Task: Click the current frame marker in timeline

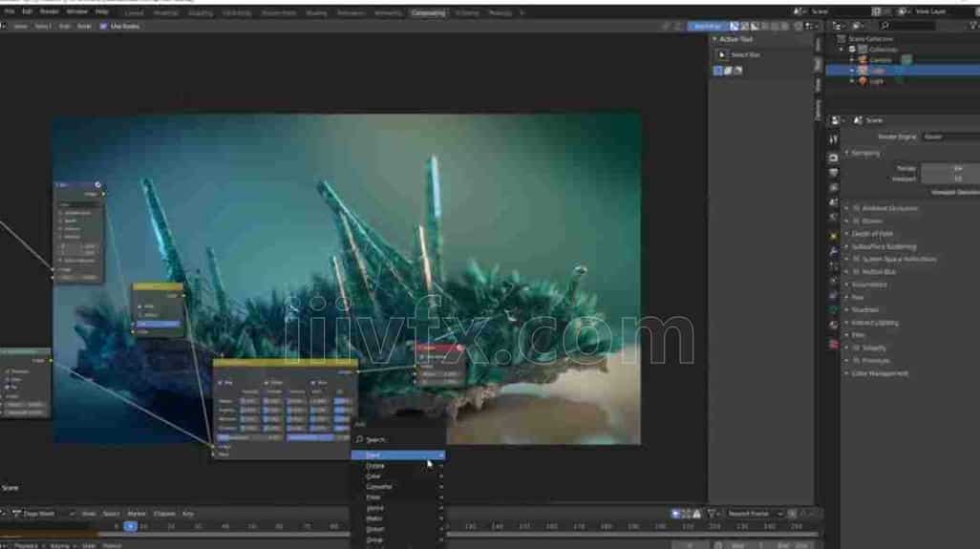Action: pos(130,526)
